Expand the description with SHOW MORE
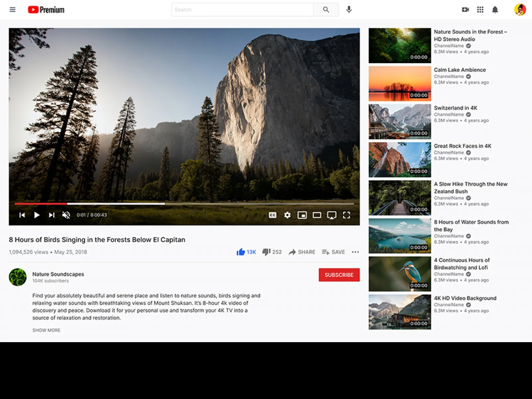Screen dimensions: 532x399 tap(46, 330)
